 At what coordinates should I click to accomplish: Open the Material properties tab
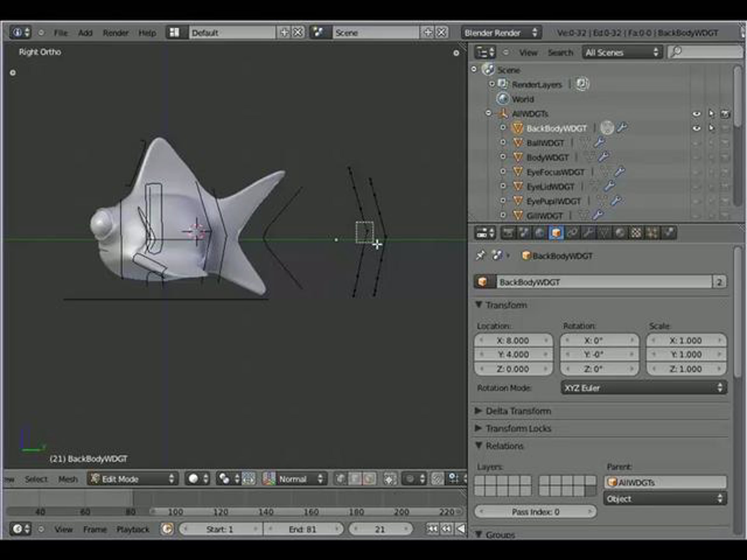point(620,233)
